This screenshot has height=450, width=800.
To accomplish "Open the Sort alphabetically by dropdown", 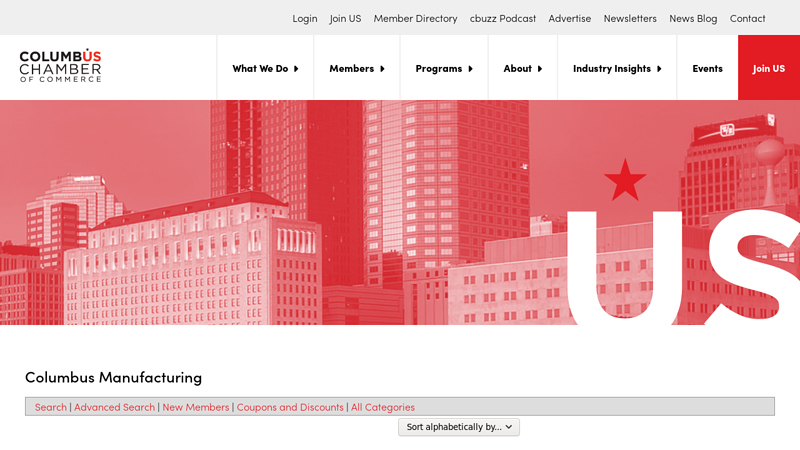I will pos(459,427).
